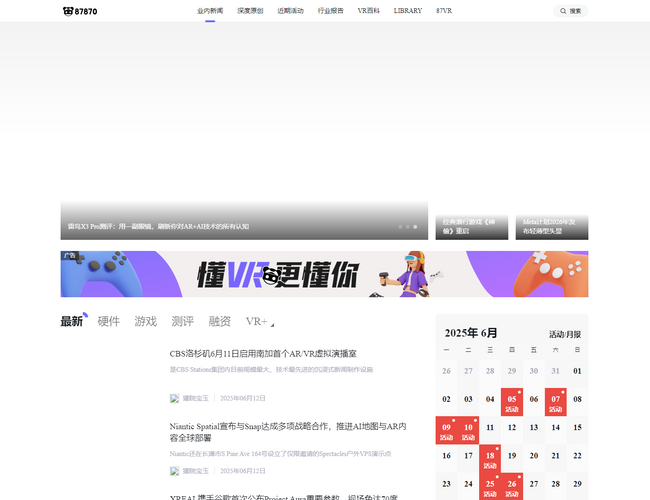Select calendar event date 25
The height and width of the screenshot is (500, 650).
click(490, 487)
